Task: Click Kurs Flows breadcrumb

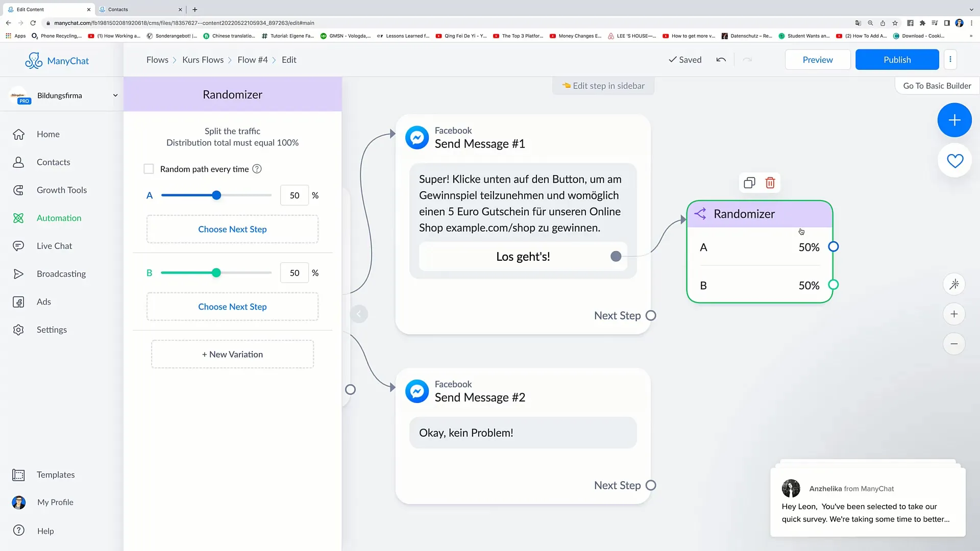Action: [x=203, y=60]
